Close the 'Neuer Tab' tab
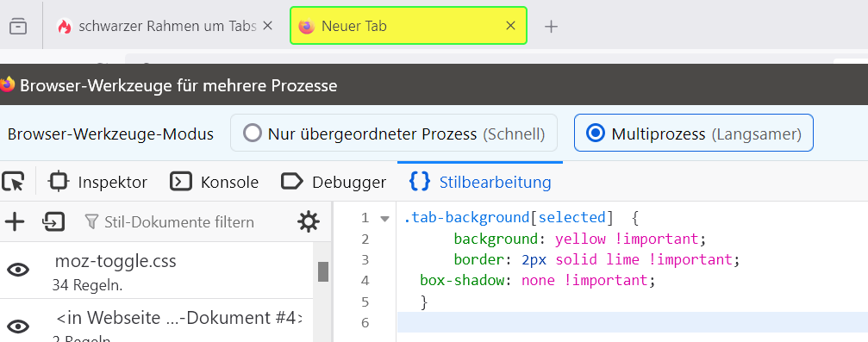 511,26
